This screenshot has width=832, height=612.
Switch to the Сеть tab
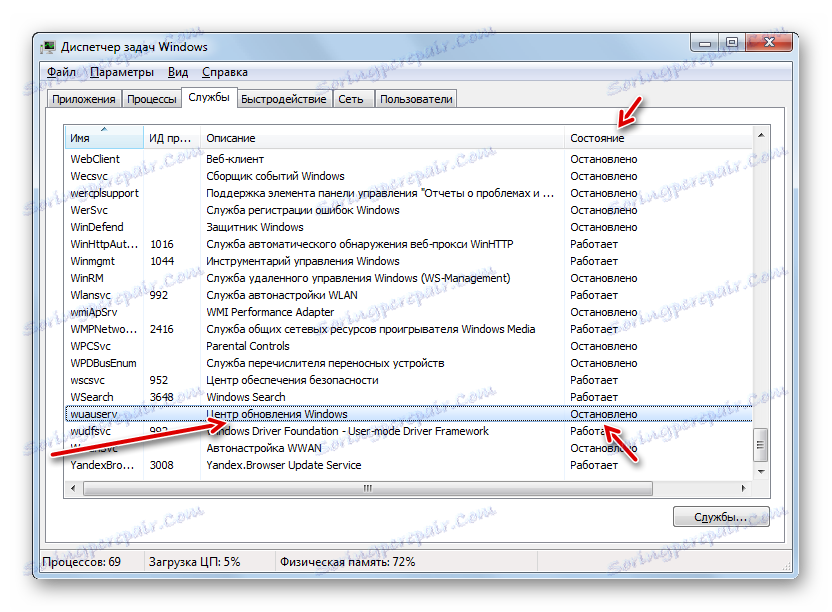[351, 99]
